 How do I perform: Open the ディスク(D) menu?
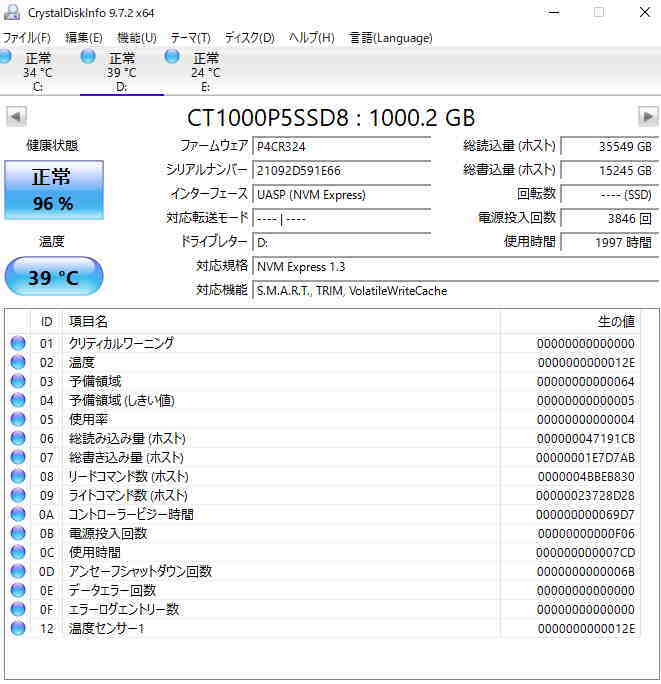point(250,38)
